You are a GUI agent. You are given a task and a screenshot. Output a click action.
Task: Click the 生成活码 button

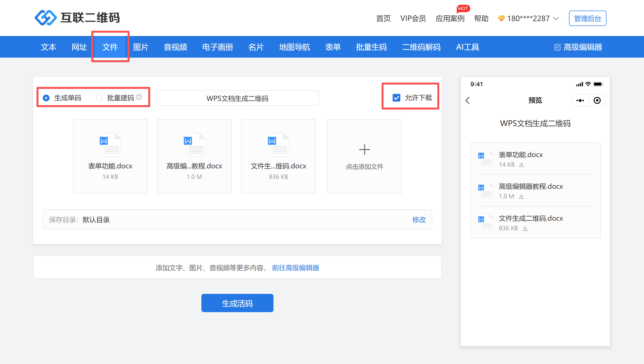[237, 303]
